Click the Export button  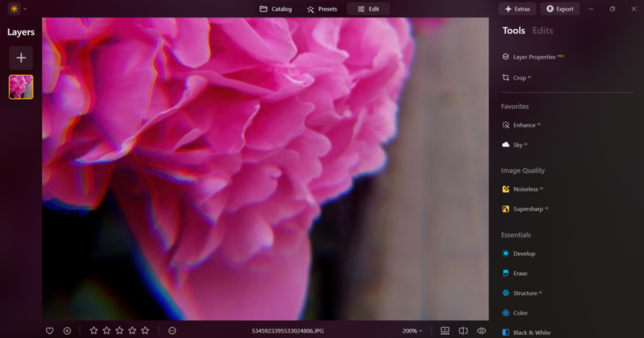pyautogui.click(x=560, y=9)
